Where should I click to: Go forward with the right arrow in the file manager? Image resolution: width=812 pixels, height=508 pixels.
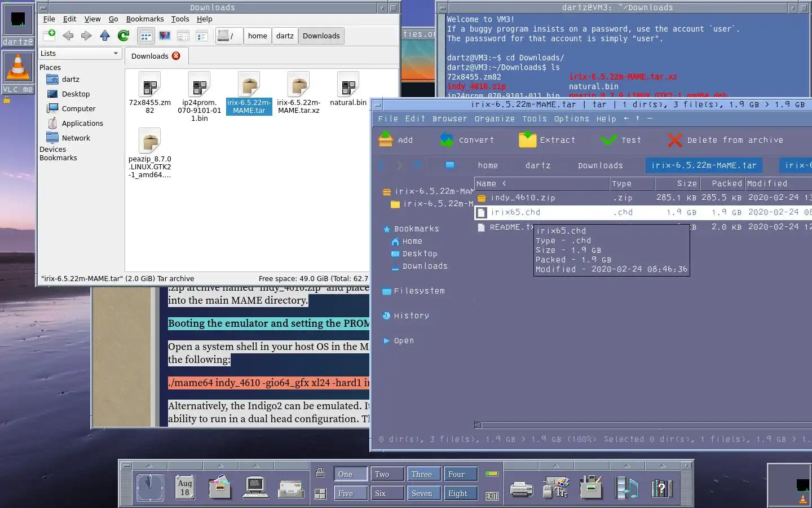pyautogui.click(x=86, y=36)
